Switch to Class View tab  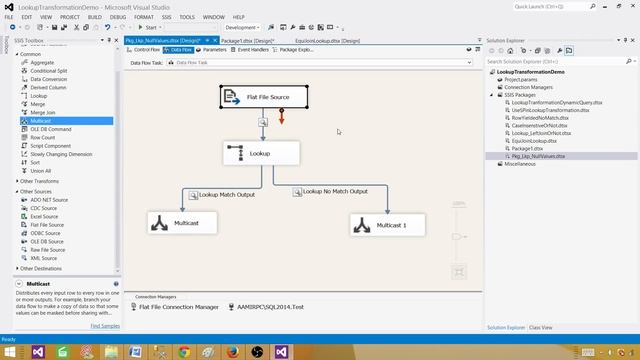pyautogui.click(x=540, y=328)
